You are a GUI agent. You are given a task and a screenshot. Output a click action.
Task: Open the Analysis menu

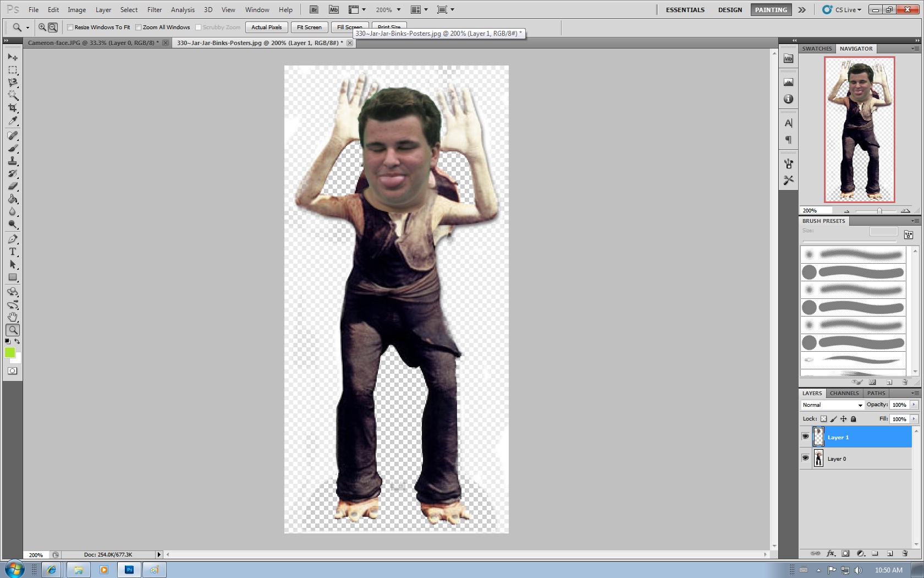pos(183,10)
